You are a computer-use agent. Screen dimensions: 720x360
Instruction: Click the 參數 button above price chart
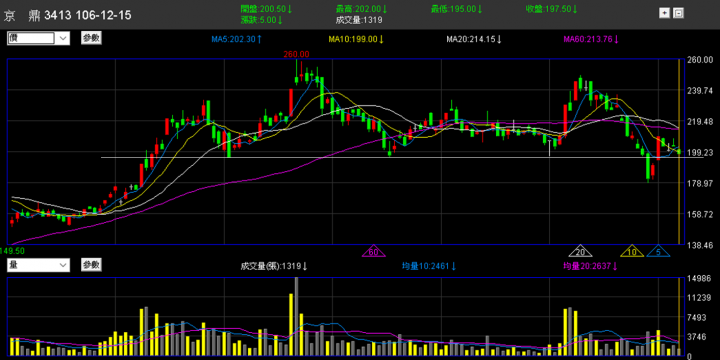pyautogui.click(x=91, y=38)
